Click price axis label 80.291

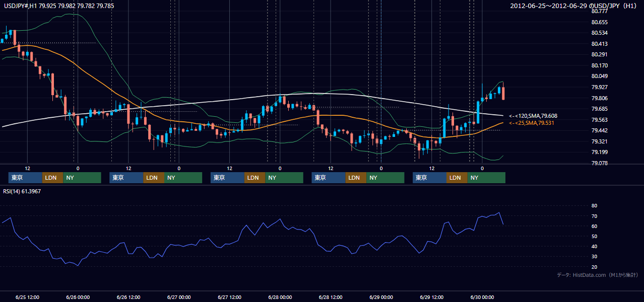pyautogui.click(x=599, y=54)
